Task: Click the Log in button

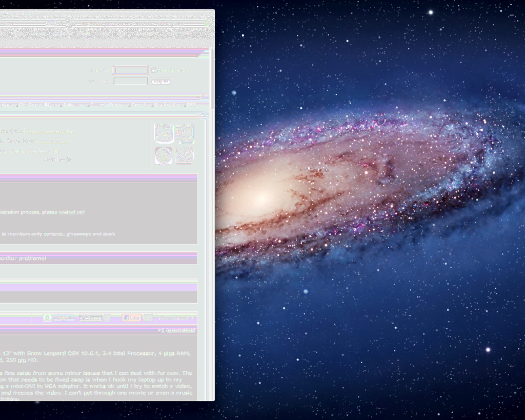Action: point(160,81)
